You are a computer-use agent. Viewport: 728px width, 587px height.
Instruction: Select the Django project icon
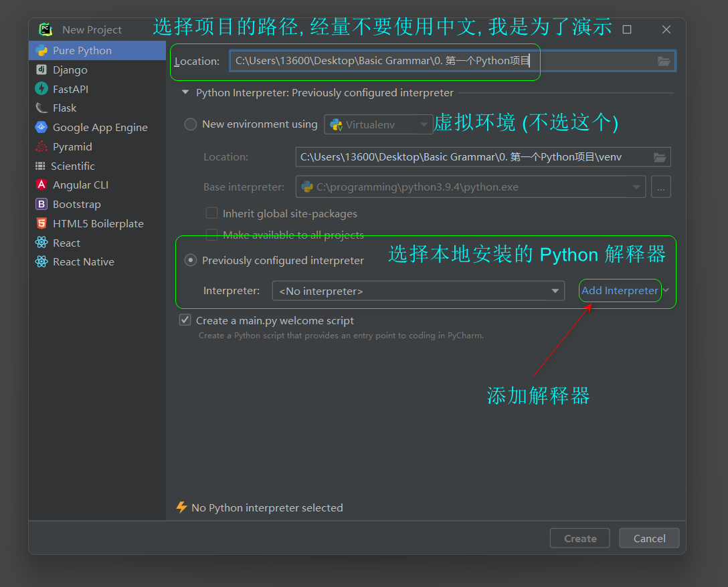[41, 70]
